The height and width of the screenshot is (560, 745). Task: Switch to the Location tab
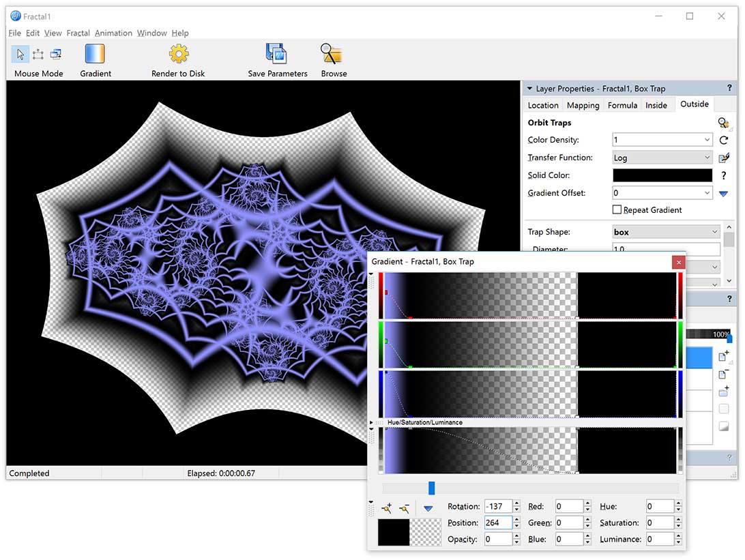(x=543, y=105)
